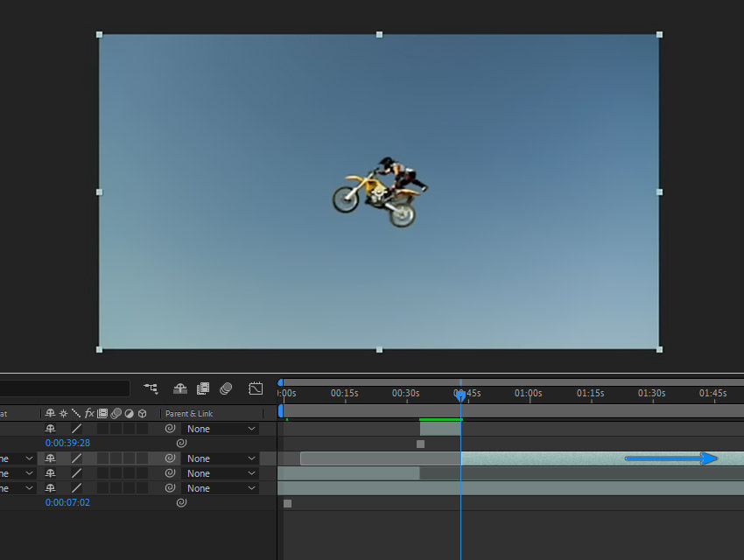Click the first layer's parent pick whip
The image size is (744, 560).
(x=170, y=429)
